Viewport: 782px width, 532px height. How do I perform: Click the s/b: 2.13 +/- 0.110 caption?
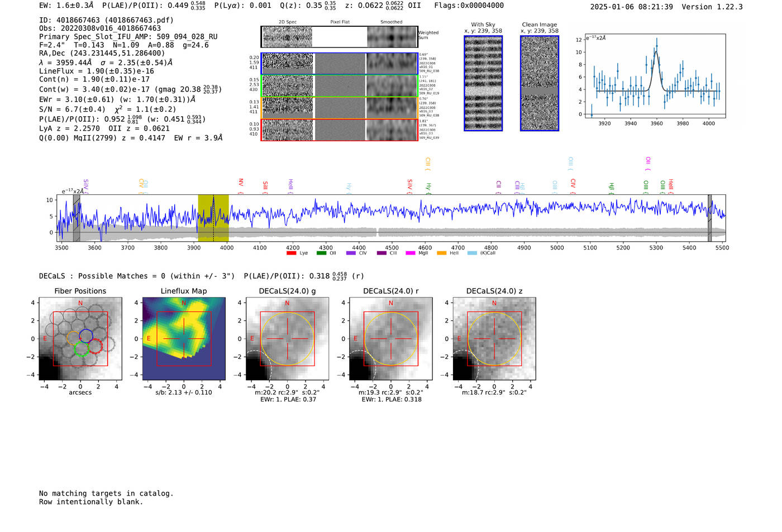pyautogui.click(x=184, y=392)
